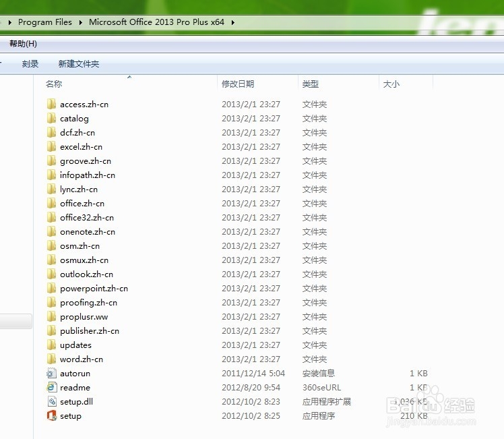Viewport: 504px width, 439px height.
Task: Select the infopath.zh-cn folder icon
Action: (51, 175)
